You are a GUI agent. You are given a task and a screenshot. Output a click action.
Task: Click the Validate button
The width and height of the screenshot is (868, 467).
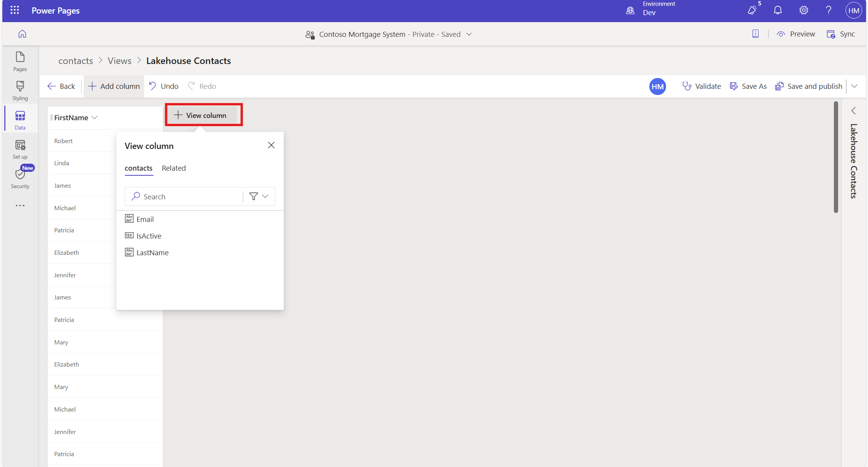pyautogui.click(x=702, y=86)
